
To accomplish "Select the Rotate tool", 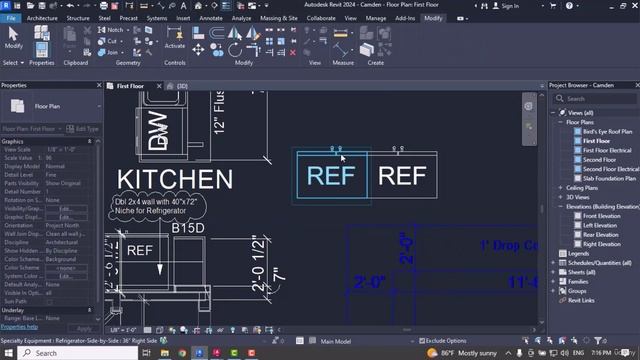I will pos(235,50).
